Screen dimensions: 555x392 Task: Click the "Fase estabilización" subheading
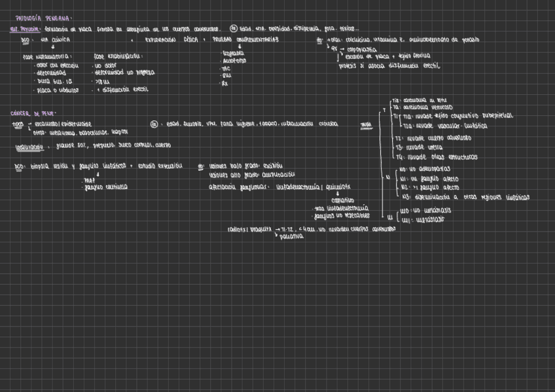click(118, 57)
